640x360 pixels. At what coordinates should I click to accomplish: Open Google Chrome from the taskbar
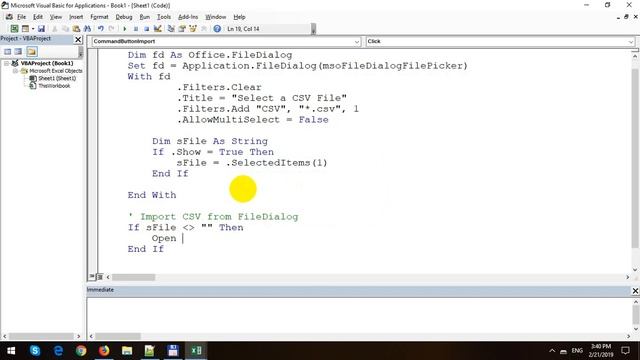click(81, 351)
